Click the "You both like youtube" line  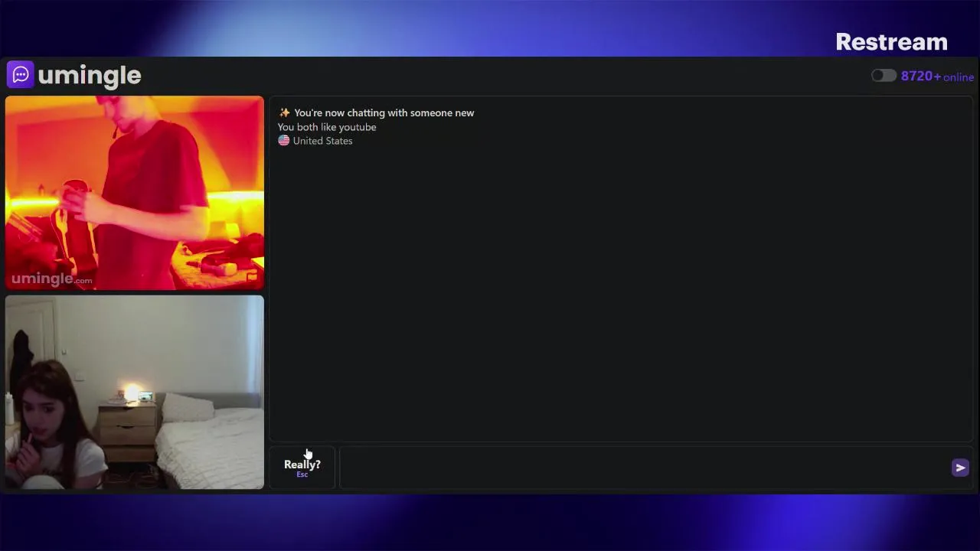327,127
